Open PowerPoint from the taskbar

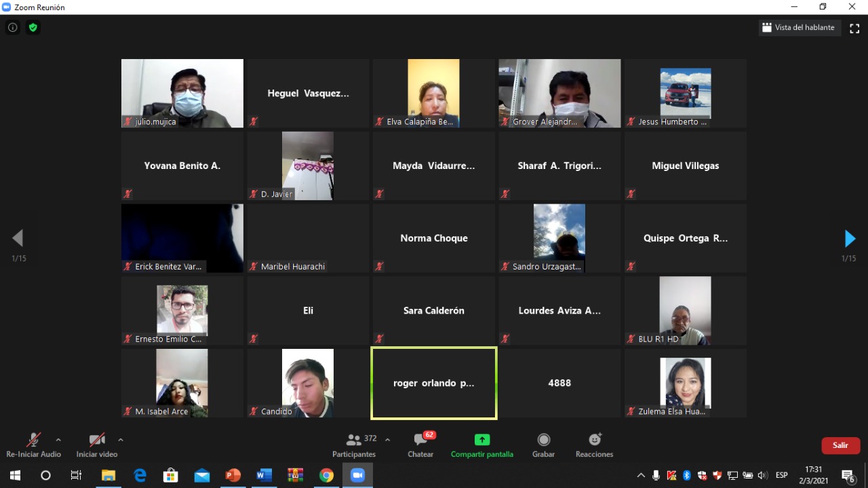click(x=233, y=476)
